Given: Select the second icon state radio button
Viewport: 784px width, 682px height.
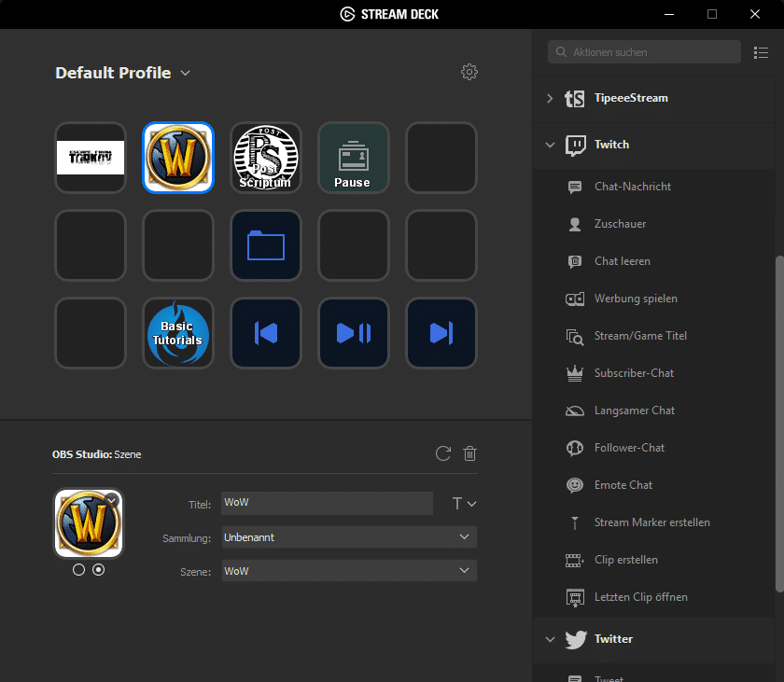Looking at the screenshot, I should tap(99, 569).
